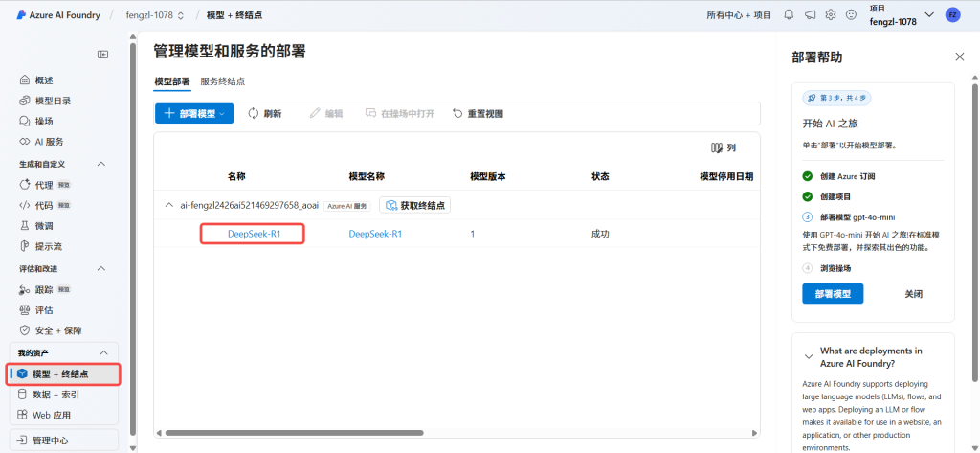Screen dimensions: 980x453
Task: Click the notifications bell icon
Action: (x=789, y=15)
